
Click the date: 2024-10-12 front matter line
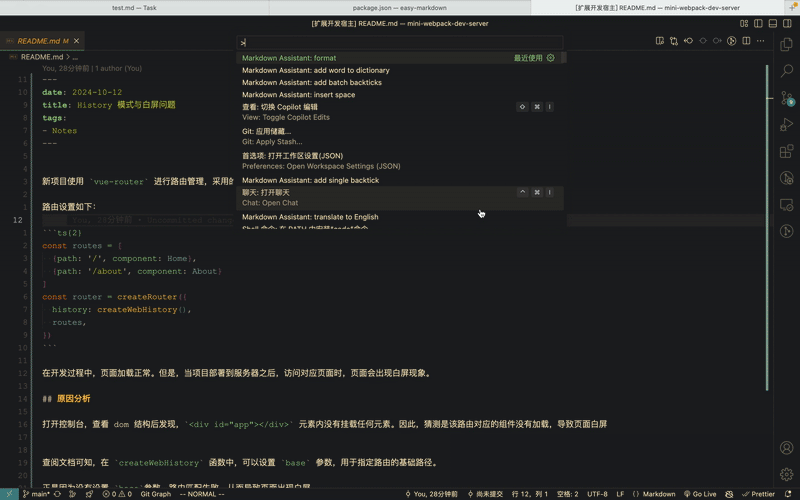click(82, 92)
